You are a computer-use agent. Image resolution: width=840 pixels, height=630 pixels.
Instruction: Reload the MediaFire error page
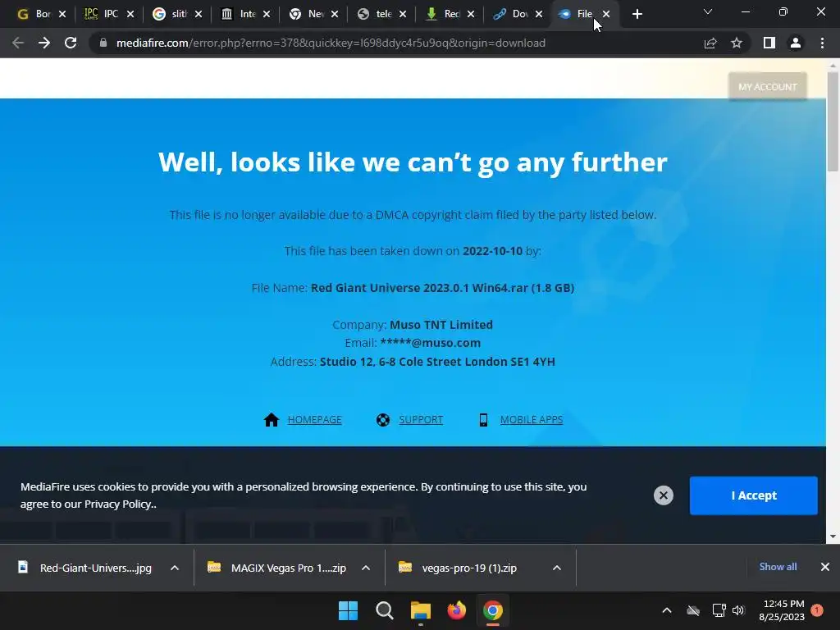(71, 43)
